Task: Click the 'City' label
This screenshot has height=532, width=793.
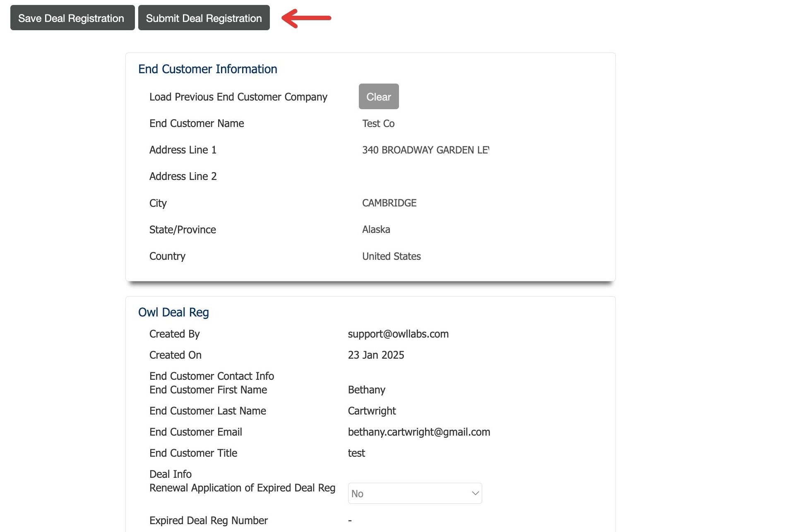Action: coord(158,203)
